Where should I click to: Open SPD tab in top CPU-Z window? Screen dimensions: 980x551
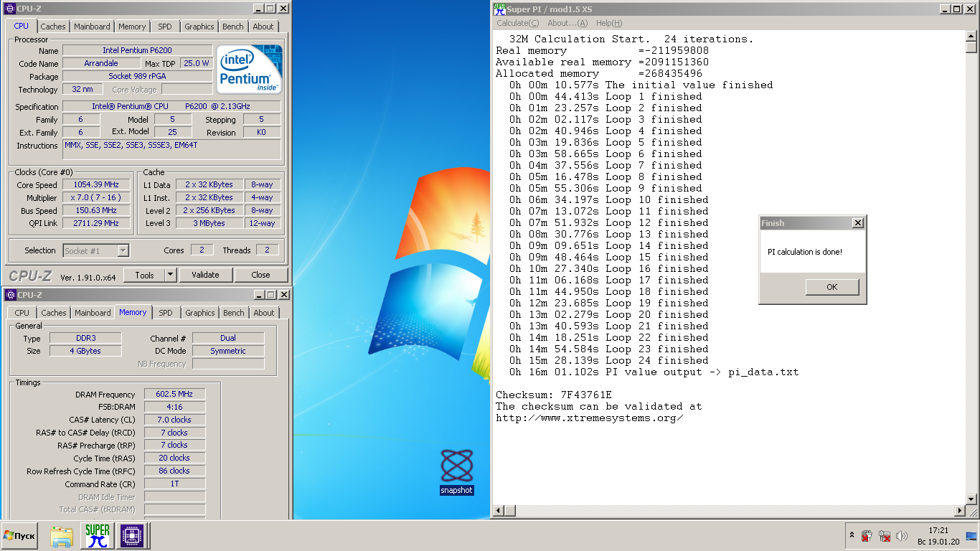coord(165,27)
